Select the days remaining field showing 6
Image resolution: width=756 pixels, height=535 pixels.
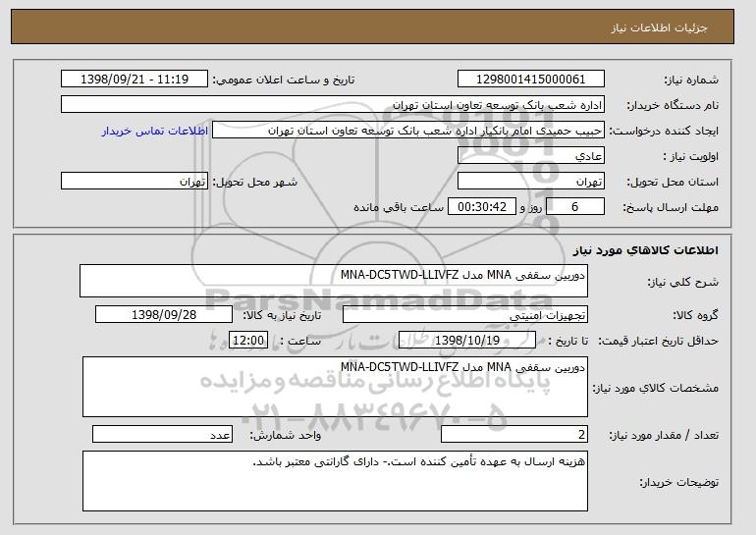pyautogui.click(x=575, y=207)
